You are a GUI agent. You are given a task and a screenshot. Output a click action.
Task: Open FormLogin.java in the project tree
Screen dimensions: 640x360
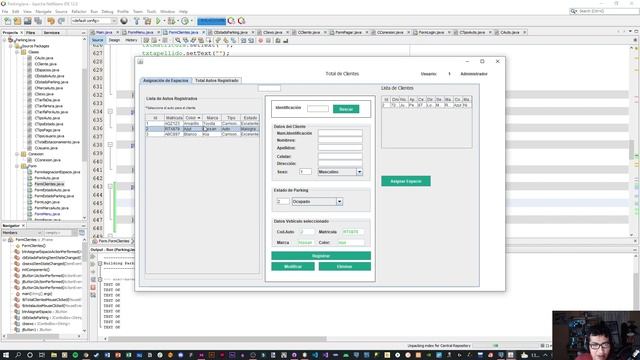pyautogui.click(x=47, y=202)
